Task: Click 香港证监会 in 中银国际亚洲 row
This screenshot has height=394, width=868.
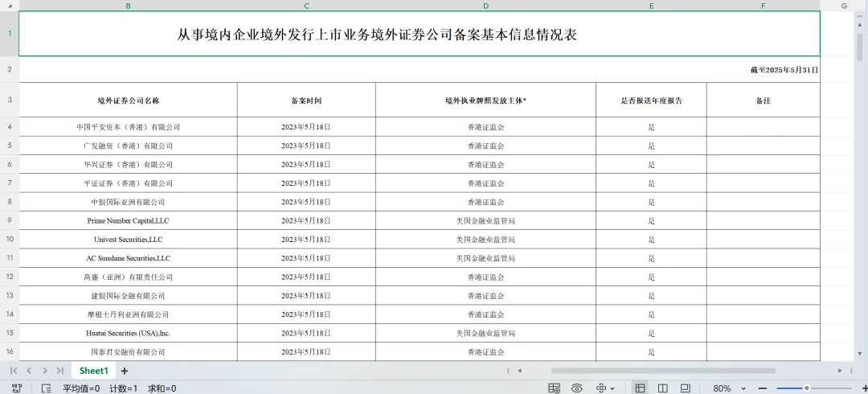Action: click(x=485, y=202)
